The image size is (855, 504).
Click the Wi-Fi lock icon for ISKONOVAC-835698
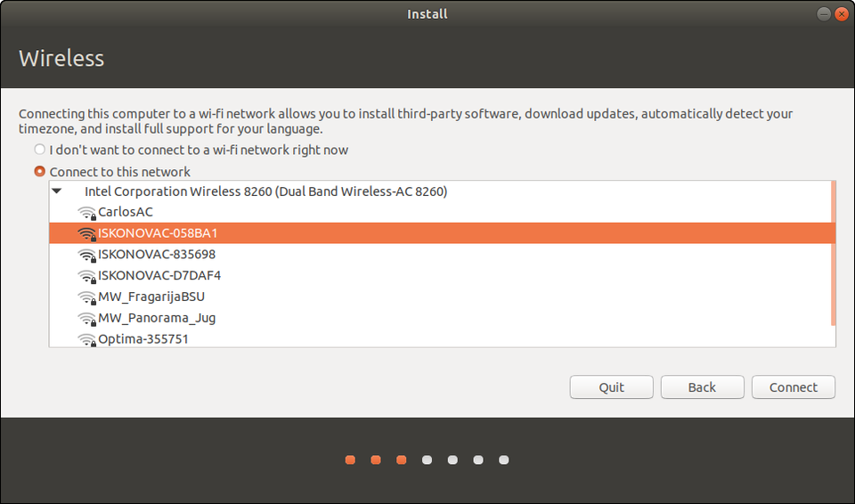point(86,255)
